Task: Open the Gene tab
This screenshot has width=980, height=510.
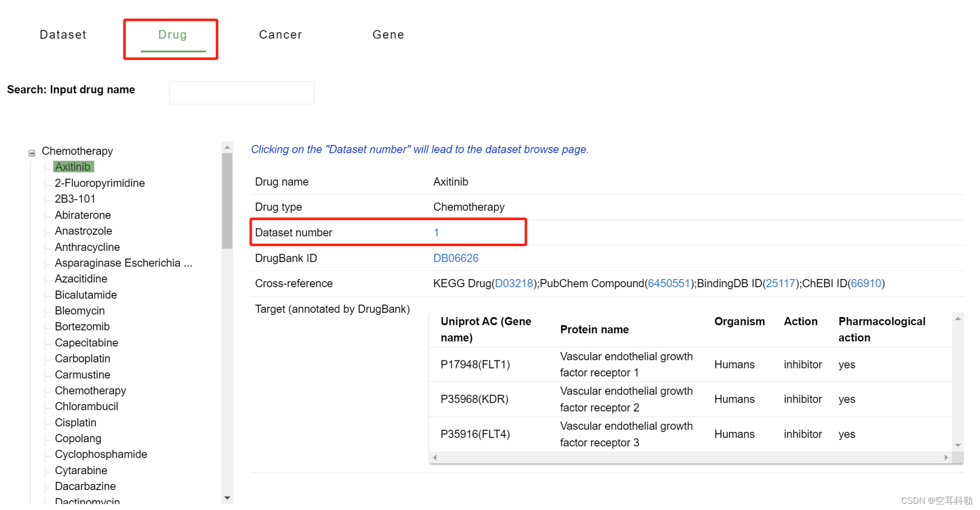Action: (x=388, y=35)
